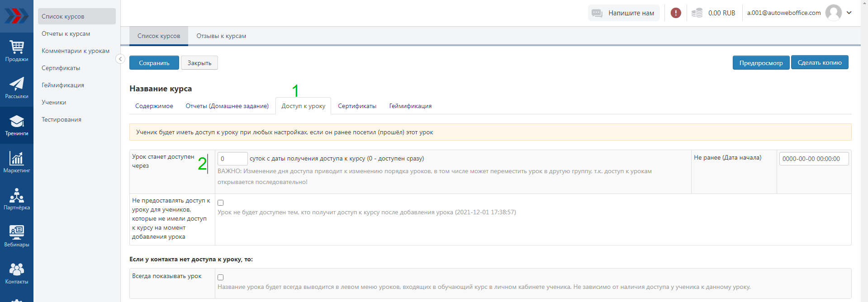Click the chat icon in Напишите нам

[597, 13]
